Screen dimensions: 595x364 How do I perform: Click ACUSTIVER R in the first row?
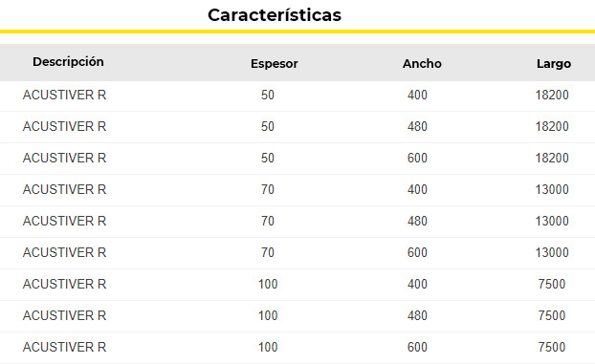click(x=64, y=95)
